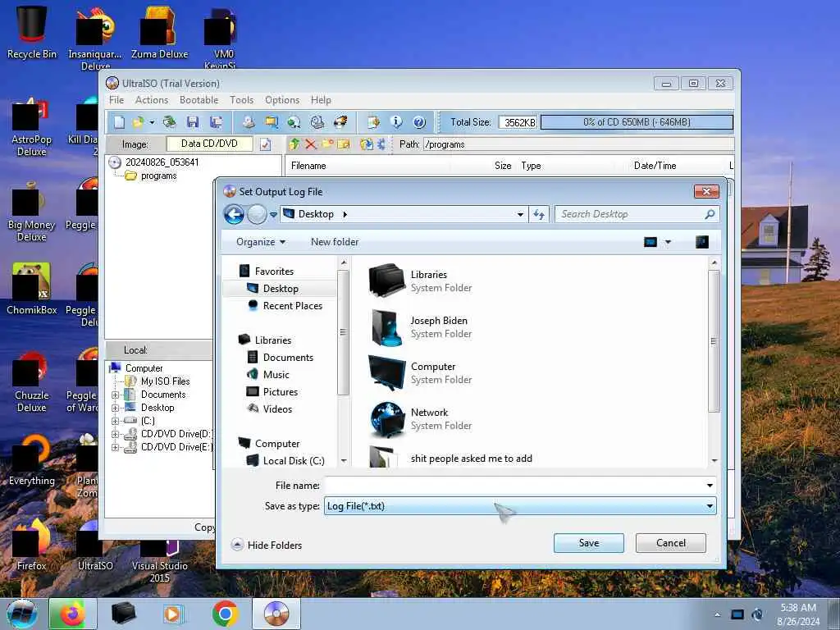The image size is (840, 630).
Task: Click the Info (i) icon in UltraISO toolbar
Action: [396, 122]
